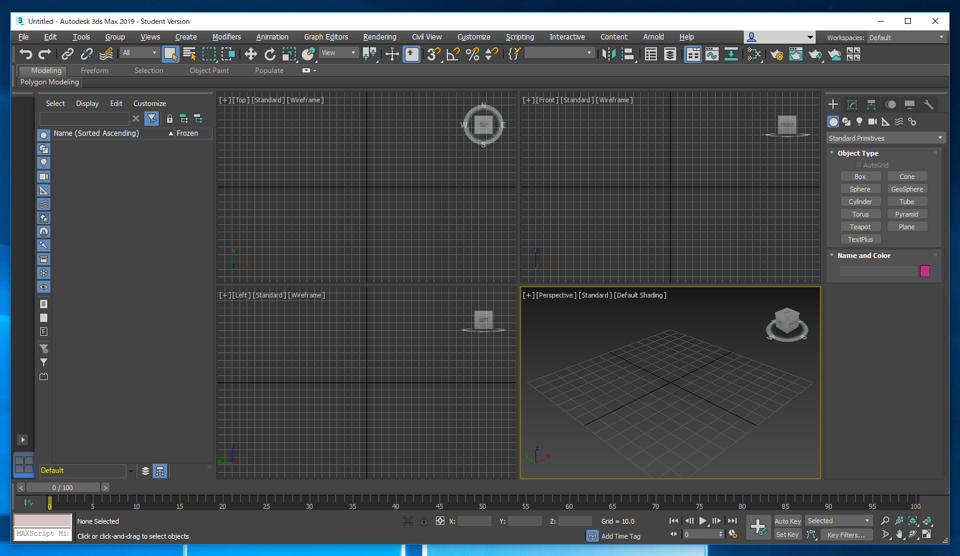Click the Redo arrow icon
This screenshot has height=556, width=960.
(45, 54)
